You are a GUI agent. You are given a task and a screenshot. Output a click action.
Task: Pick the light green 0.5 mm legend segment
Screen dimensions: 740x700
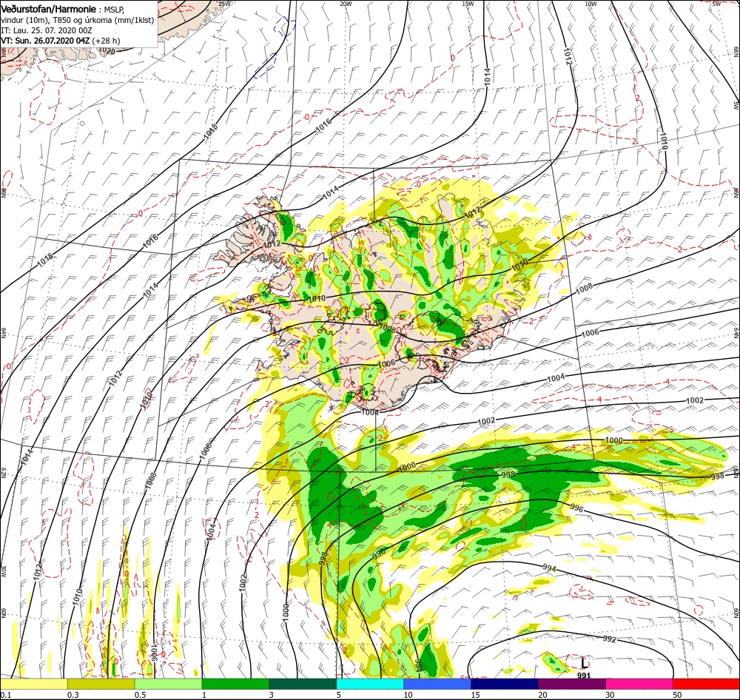click(x=168, y=684)
